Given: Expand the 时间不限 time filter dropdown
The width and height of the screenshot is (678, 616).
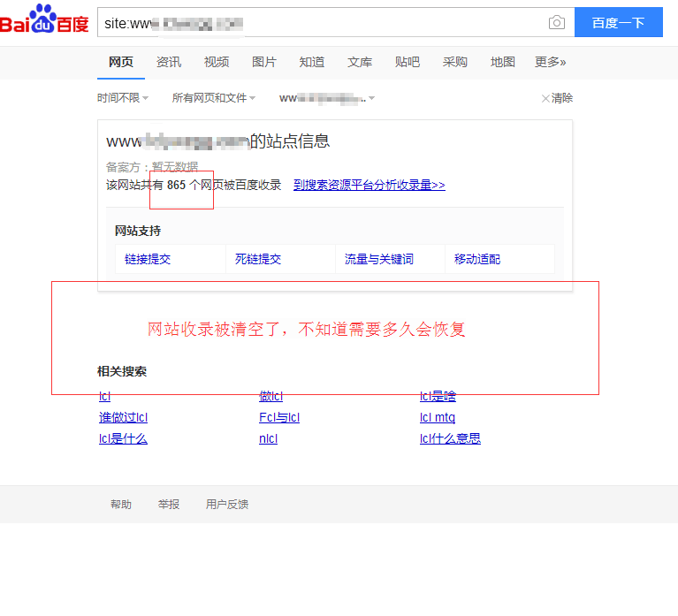Looking at the screenshot, I should (x=123, y=98).
